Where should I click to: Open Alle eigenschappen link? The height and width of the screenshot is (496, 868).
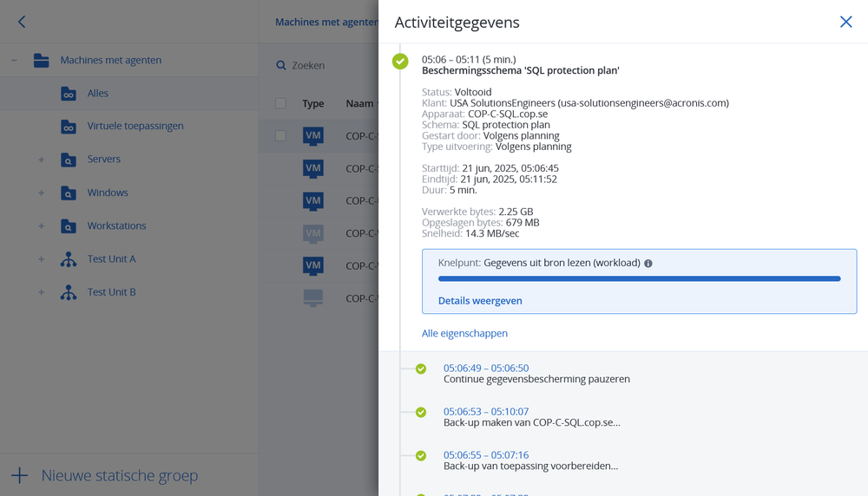point(464,334)
